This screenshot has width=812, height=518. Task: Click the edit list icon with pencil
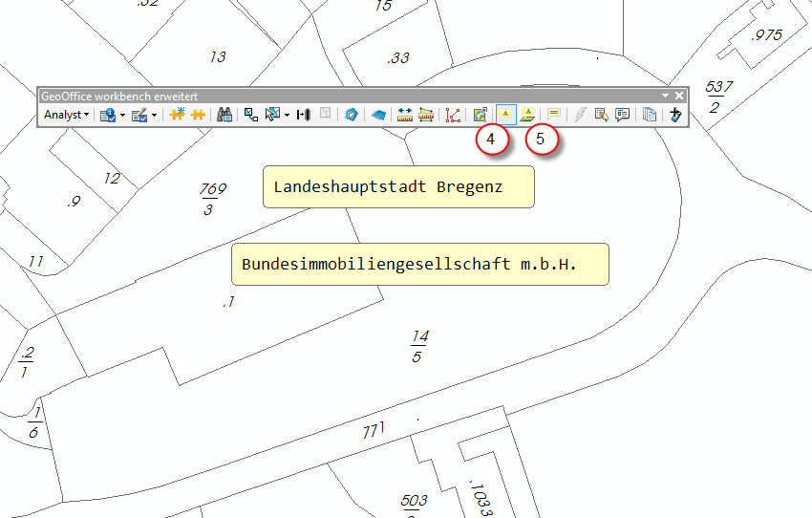(139, 115)
